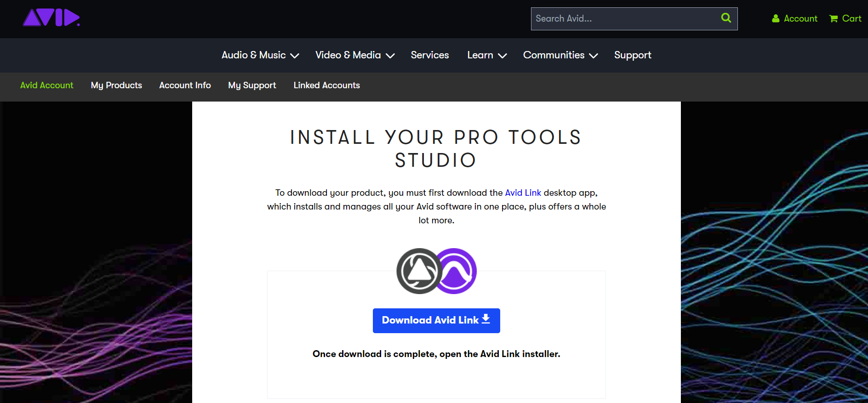Click the Avid logo in the header
868x403 pixels.
(x=51, y=18)
